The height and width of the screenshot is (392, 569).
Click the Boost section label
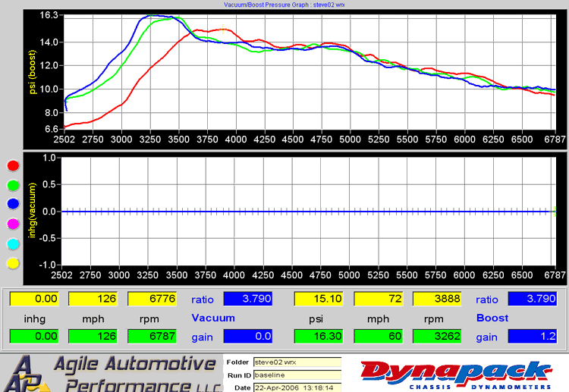pos(492,318)
